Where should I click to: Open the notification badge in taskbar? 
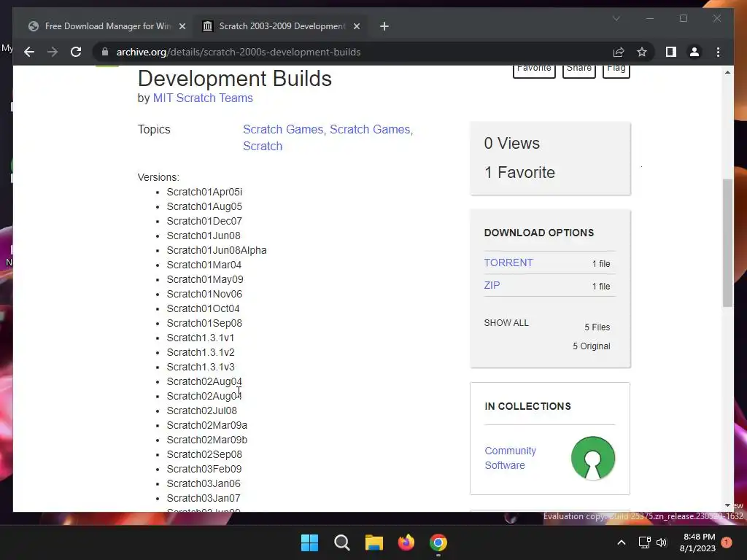pos(727,542)
